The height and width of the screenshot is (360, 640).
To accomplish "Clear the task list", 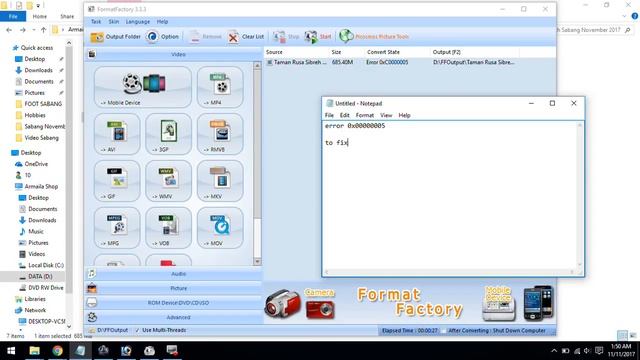I will pos(246,37).
